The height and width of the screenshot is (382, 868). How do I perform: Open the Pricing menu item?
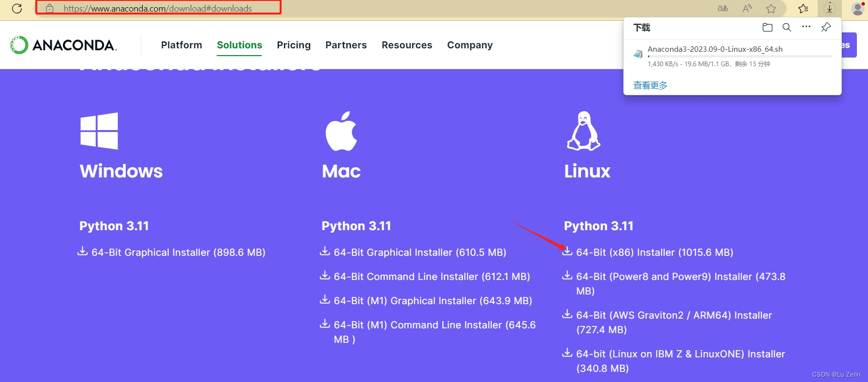tap(294, 45)
